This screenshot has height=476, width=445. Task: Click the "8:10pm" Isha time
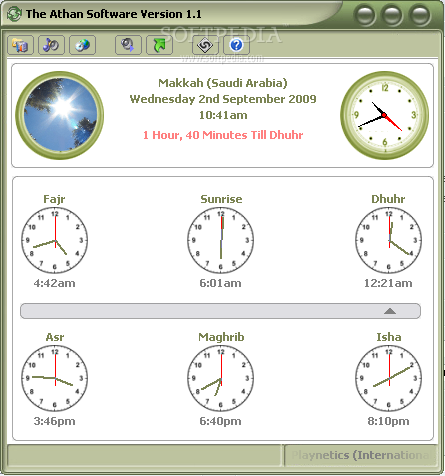(x=388, y=421)
